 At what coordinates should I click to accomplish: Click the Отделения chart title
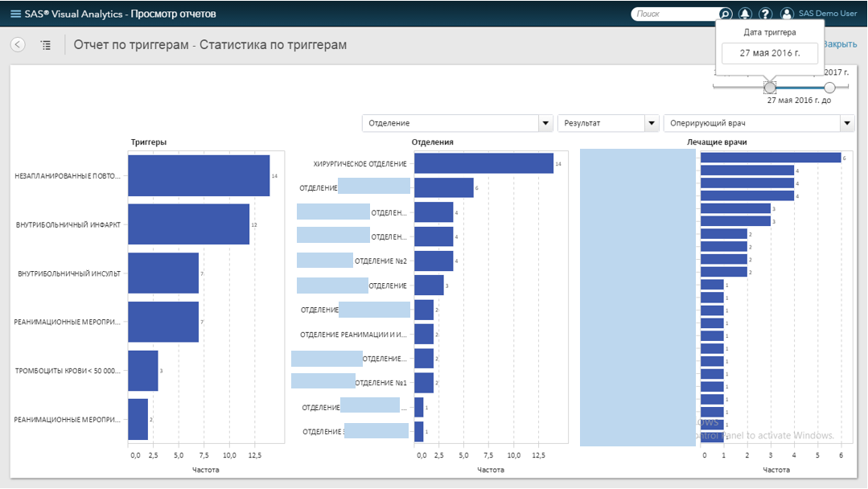[432, 142]
